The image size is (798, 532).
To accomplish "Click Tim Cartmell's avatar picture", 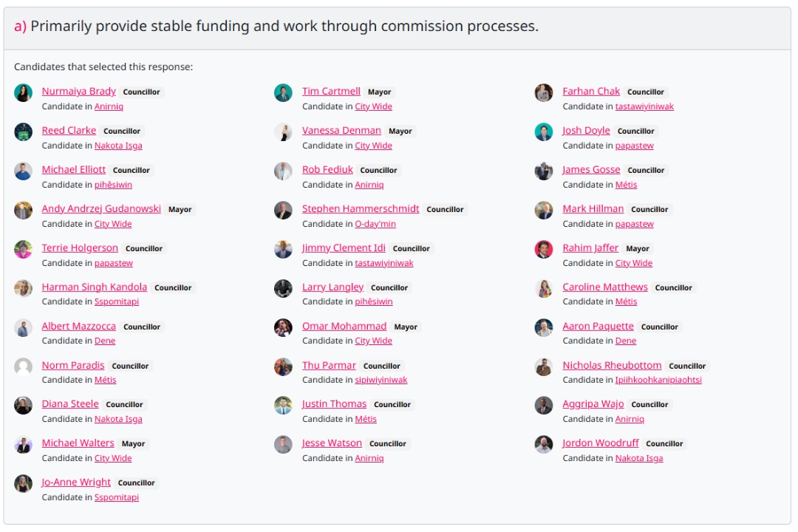I will 283,92.
